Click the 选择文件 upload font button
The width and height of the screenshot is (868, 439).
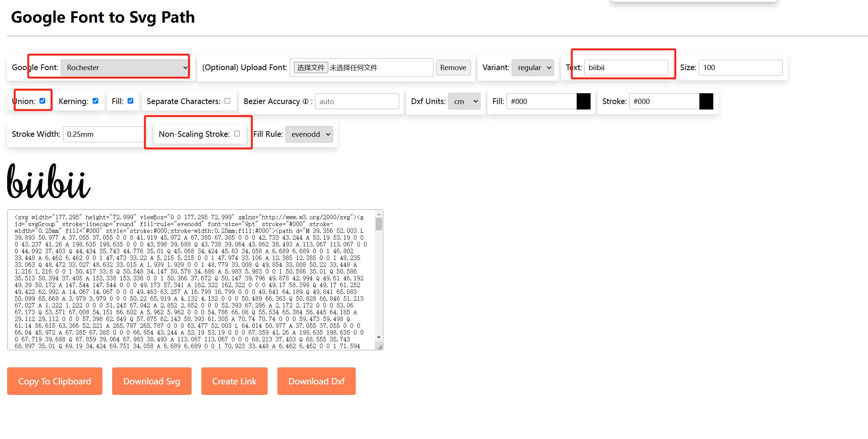tap(311, 67)
